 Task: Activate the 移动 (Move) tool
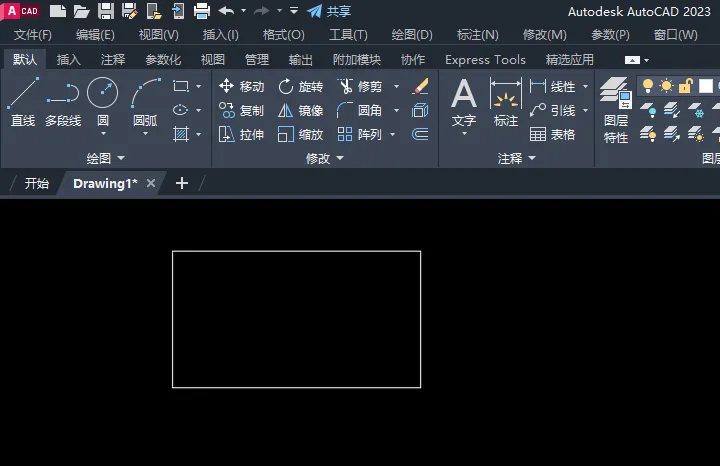pos(241,87)
